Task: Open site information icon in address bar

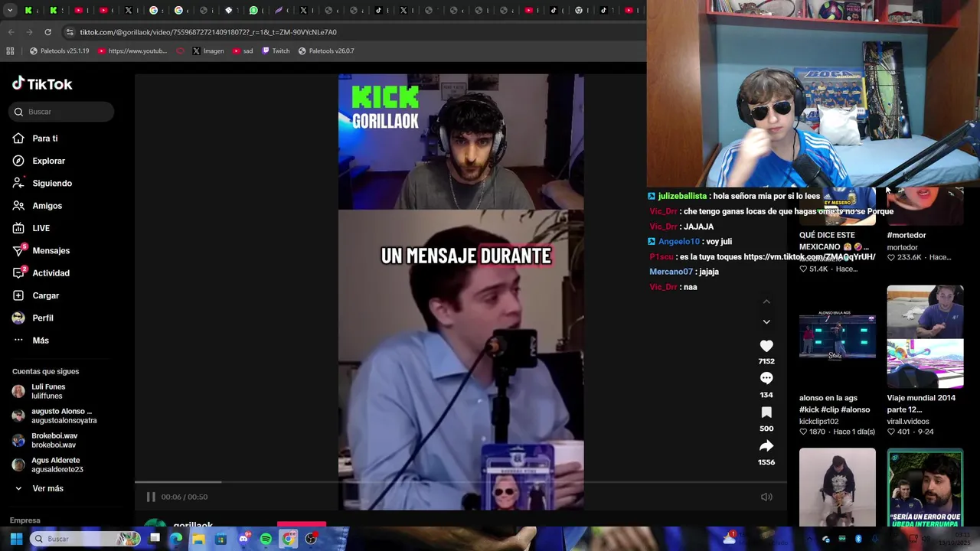Action: [70, 32]
